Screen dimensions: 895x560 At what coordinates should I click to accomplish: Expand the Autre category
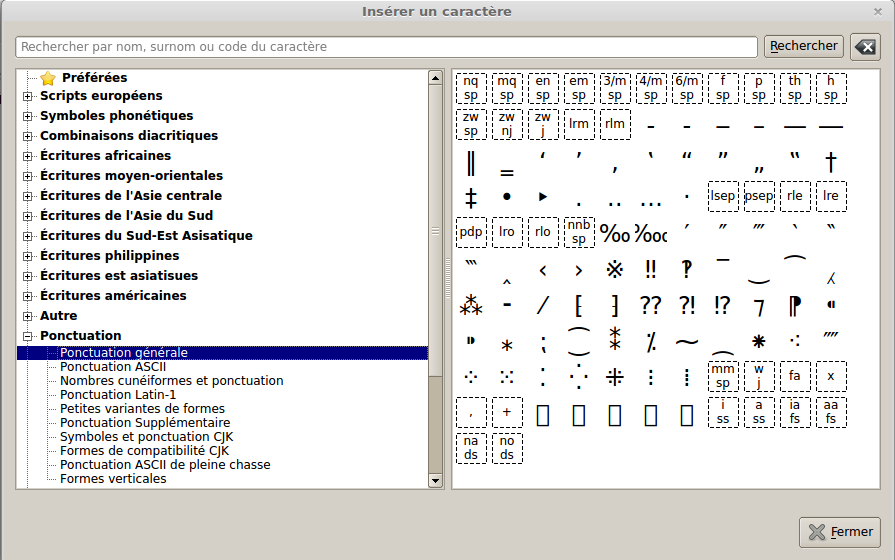point(27,316)
